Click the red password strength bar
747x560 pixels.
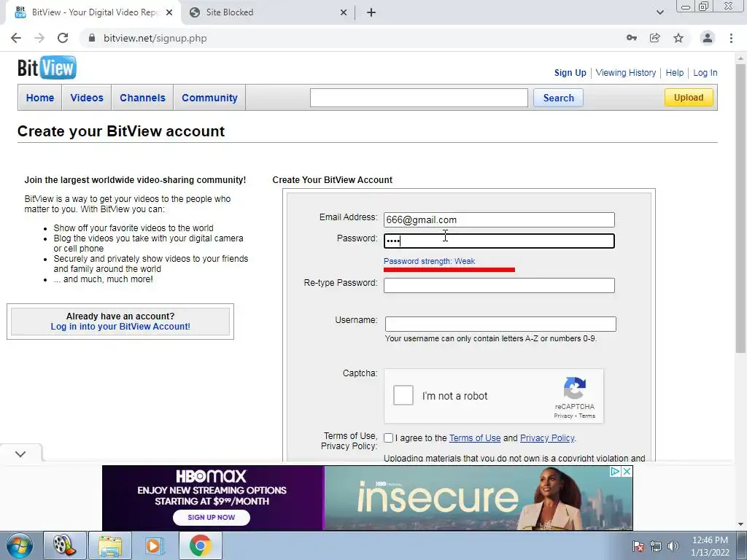coord(449,270)
